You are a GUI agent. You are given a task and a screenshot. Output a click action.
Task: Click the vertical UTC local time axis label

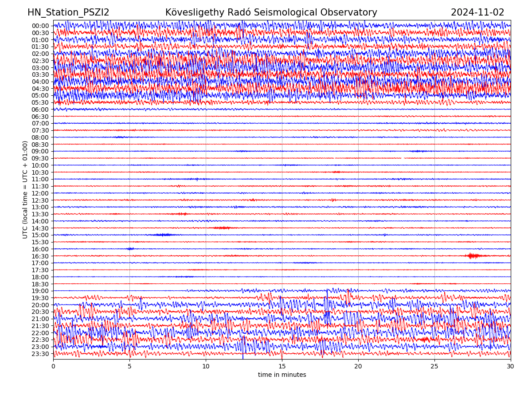click(x=25, y=189)
